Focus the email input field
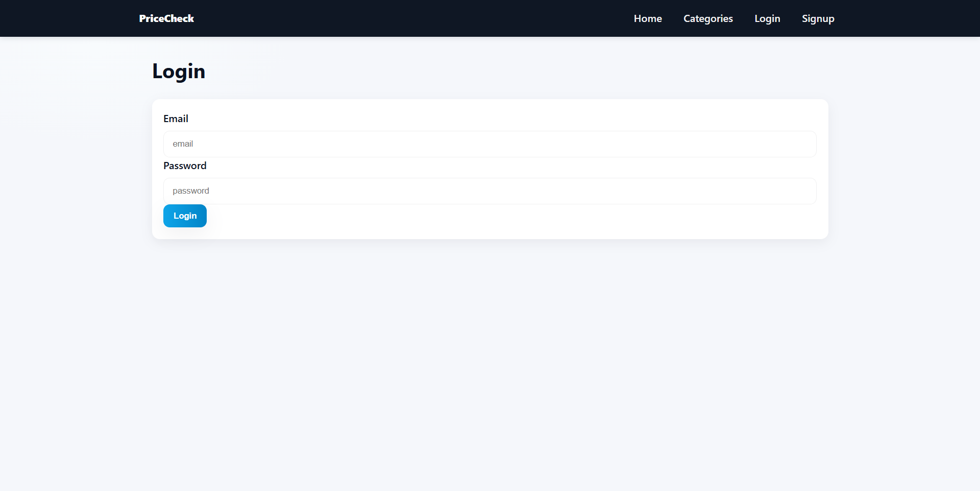 (x=489, y=144)
